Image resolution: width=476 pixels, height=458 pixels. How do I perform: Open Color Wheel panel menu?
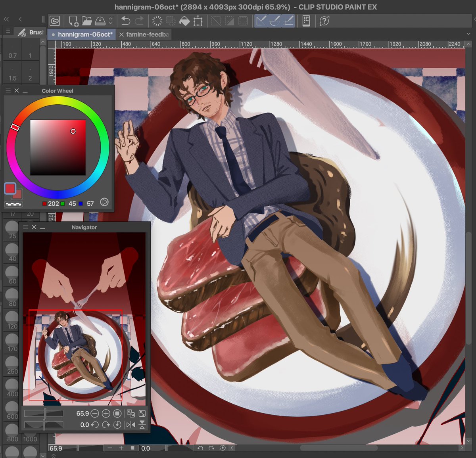(8, 90)
